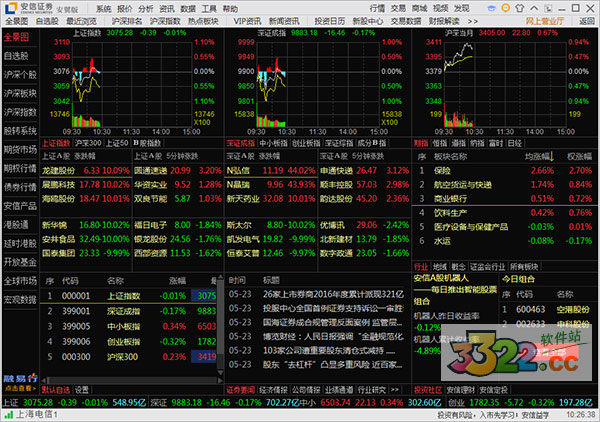Collapse toolbar with the upward caret icon
The image size is (600, 422).
pos(534,8)
